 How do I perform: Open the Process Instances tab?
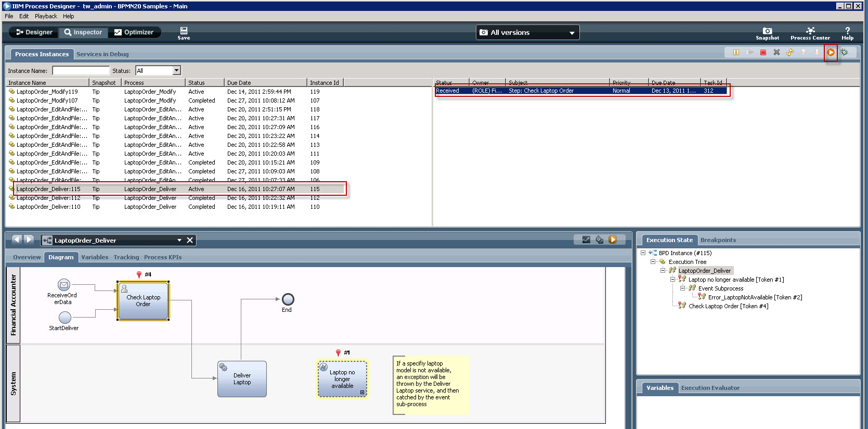[42, 54]
